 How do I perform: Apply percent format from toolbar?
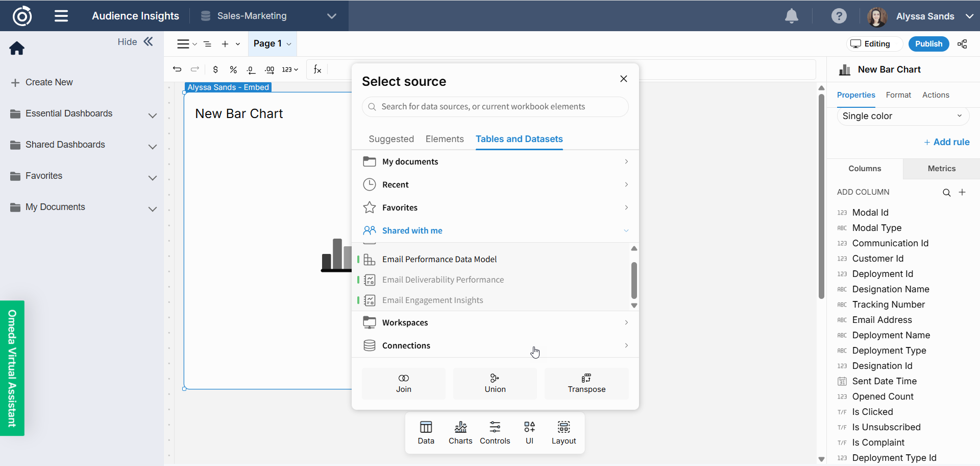tap(233, 69)
